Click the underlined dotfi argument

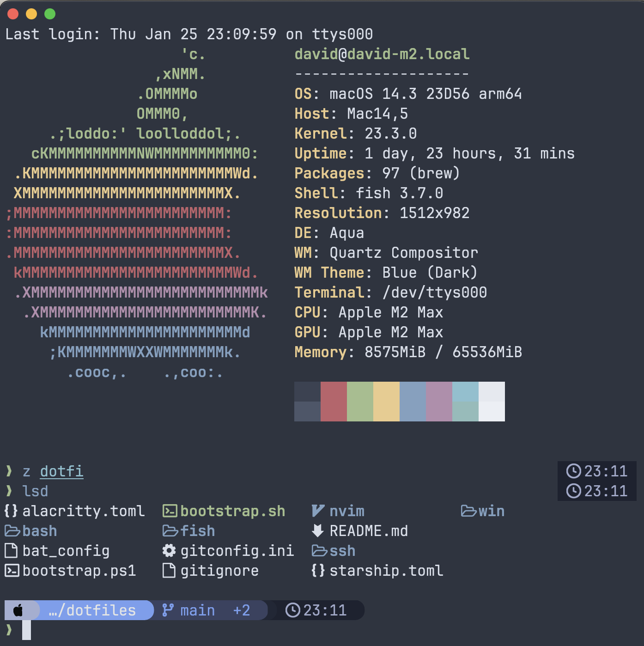tap(62, 471)
